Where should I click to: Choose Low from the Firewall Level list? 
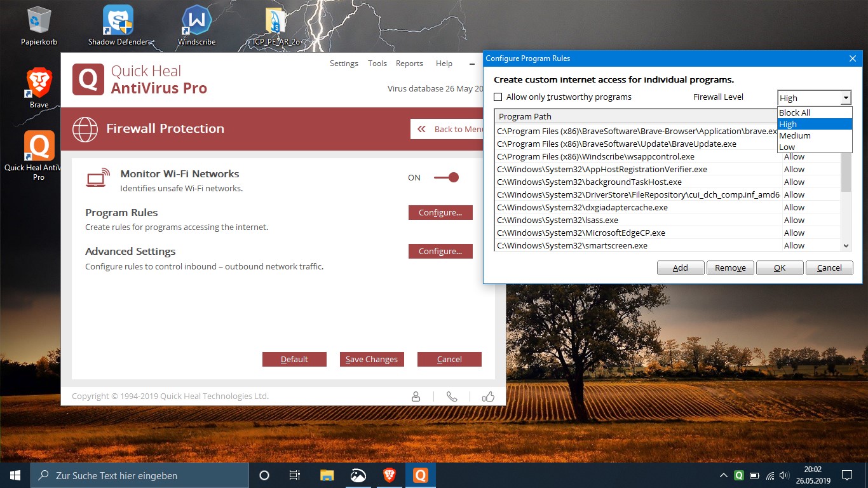(x=815, y=147)
